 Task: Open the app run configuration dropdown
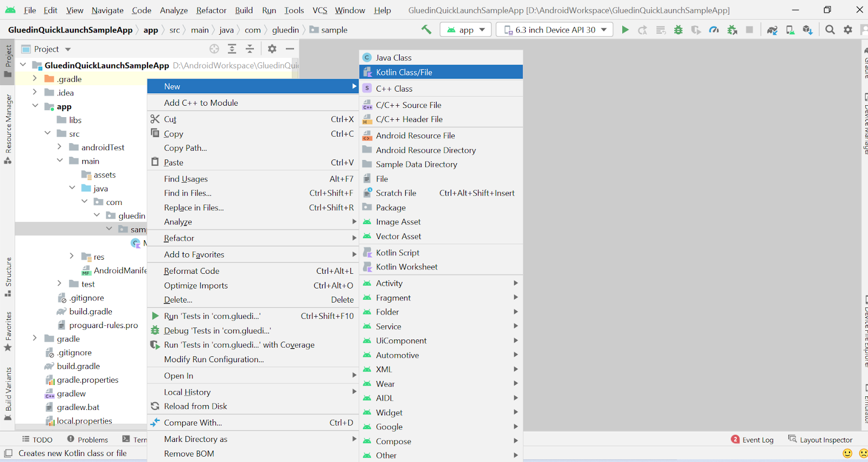pyautogui.click(x=466, y=30)
